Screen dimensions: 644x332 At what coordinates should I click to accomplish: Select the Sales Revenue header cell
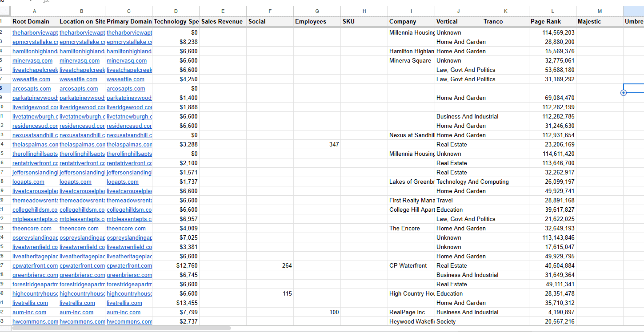222,21
